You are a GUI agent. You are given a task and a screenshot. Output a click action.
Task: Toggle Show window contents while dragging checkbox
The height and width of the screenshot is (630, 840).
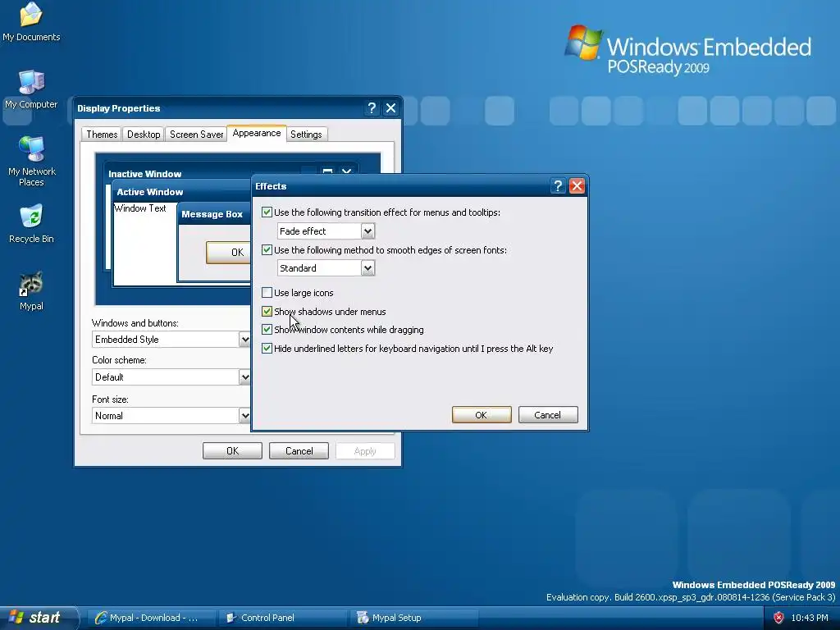[x=267, y=330]
